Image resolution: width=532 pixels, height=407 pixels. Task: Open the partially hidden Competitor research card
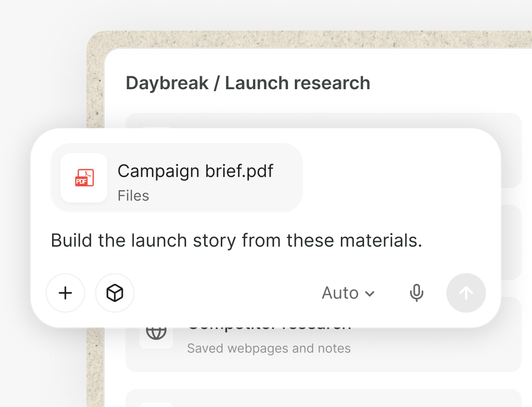pyautogui.click(x=323, y=350)
